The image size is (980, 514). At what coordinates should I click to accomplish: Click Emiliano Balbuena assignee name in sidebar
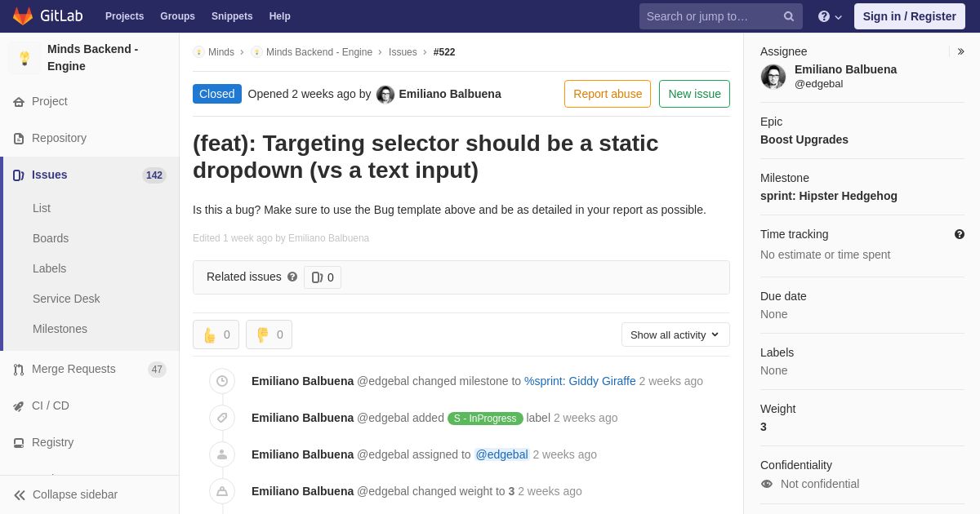[845, 69]
